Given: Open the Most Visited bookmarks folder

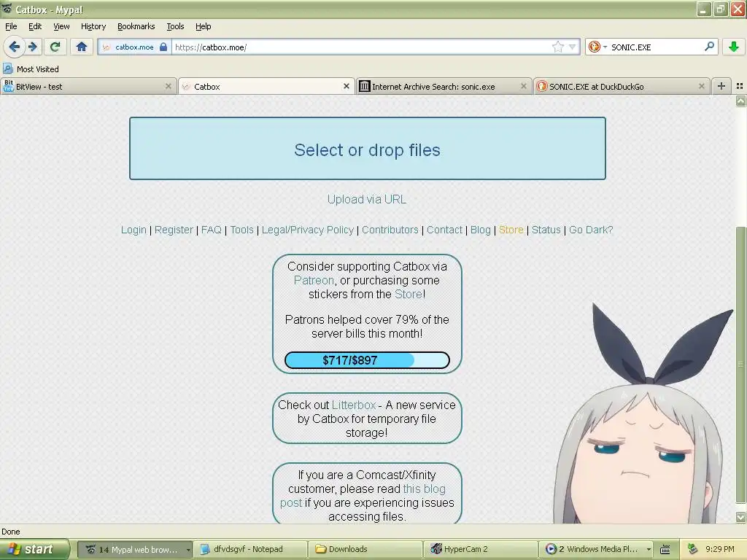Looking at the screenshot, I should (x=31, y=69).
